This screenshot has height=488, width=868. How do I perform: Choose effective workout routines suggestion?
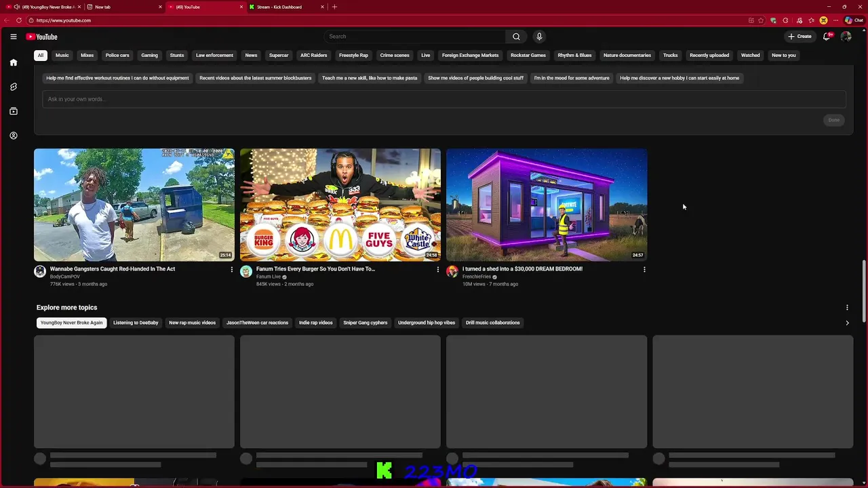coord(117,78)
